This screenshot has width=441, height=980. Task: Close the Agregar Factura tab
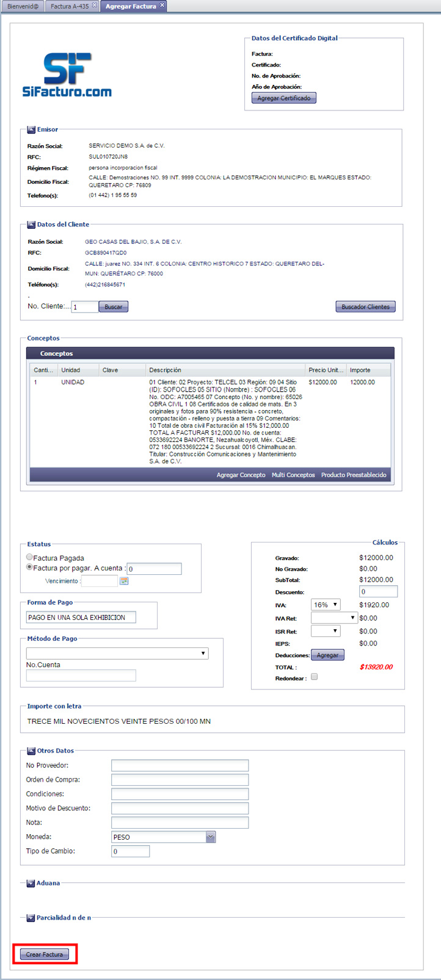162,5
